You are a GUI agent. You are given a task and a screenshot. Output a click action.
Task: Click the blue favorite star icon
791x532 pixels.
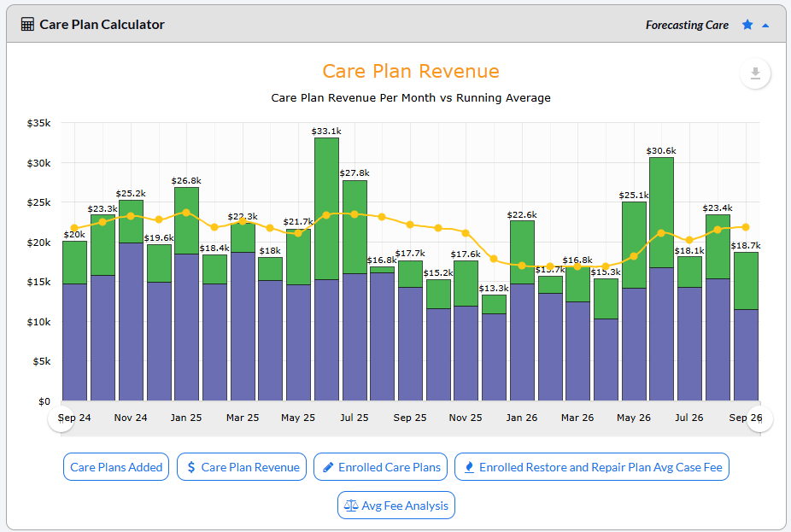pyautogui.click(x=747, y=25)
